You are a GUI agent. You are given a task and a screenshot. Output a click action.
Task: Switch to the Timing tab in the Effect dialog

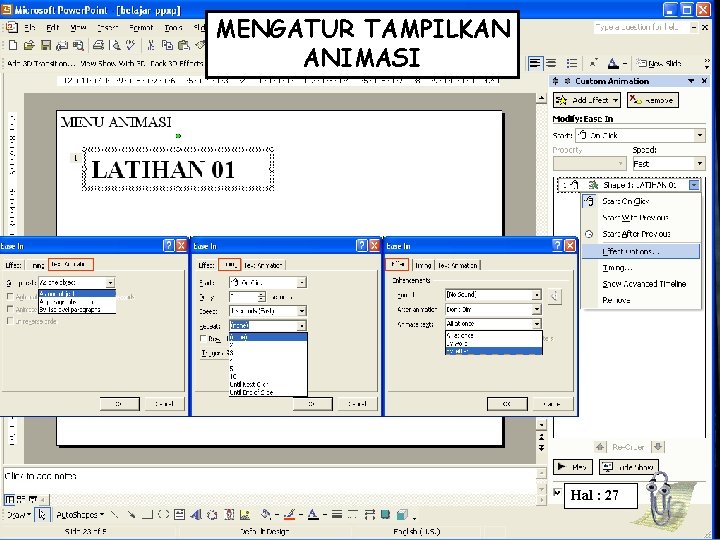click(x=422, y=265)
